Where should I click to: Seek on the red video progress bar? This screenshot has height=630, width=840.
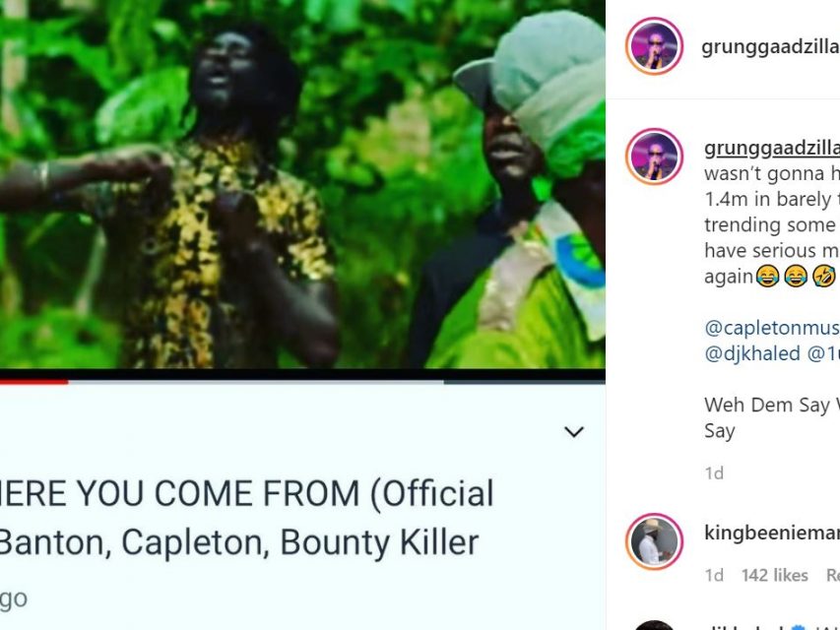33,382
